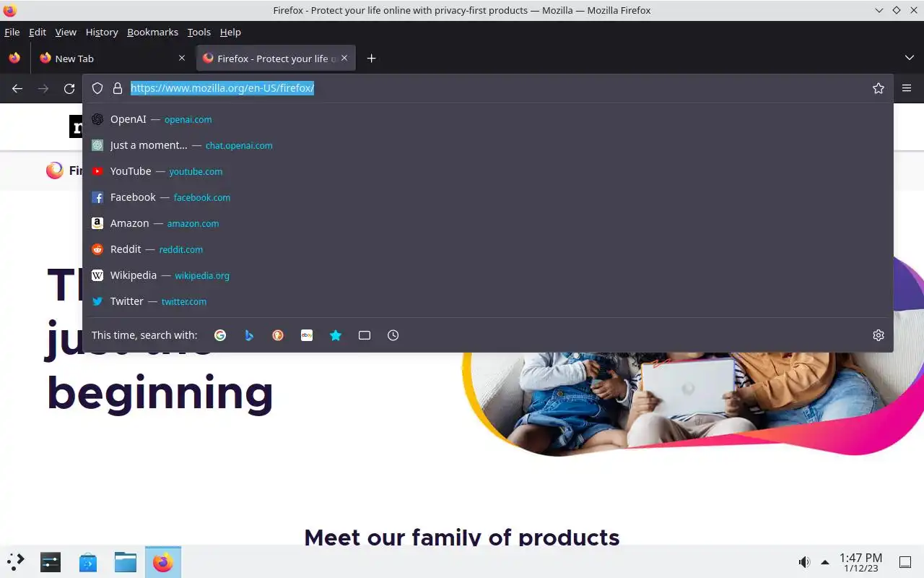Open the Twitter suggestion
The width and height of the screenshot is (924, 578).
tap(488, 301)
